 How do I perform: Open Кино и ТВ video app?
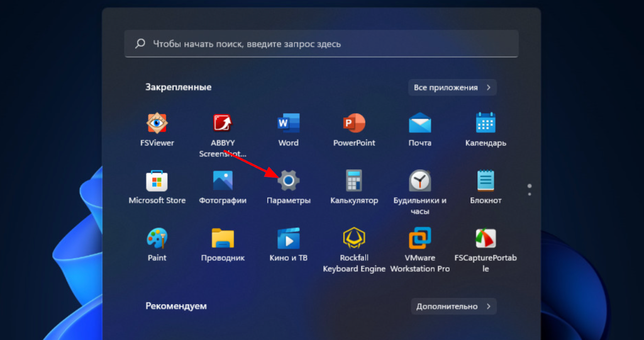tap(288, 238)
